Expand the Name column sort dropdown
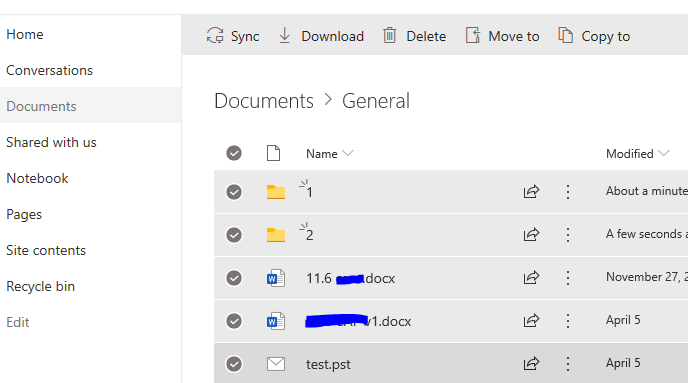 click(x=348, y=153)
